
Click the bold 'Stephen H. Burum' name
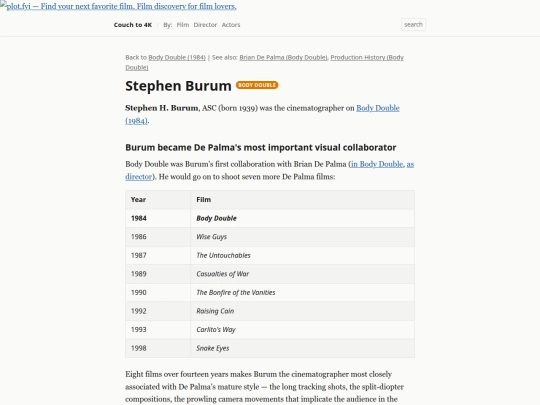(x=162, y=108)
